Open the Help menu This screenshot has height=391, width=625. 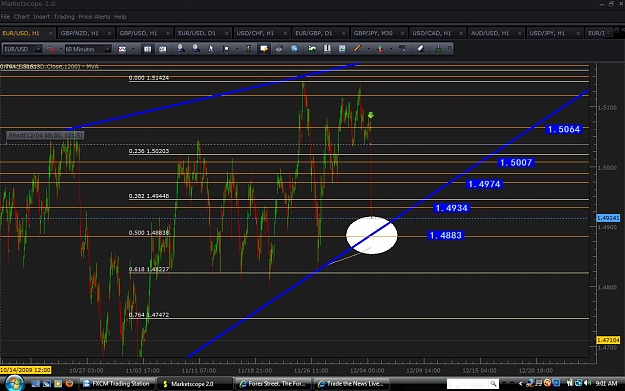120,17
